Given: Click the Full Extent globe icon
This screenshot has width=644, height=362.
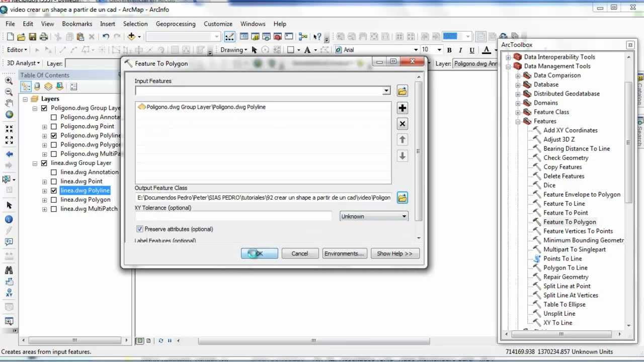Looking at the screenshot, I should click(10, 115).
